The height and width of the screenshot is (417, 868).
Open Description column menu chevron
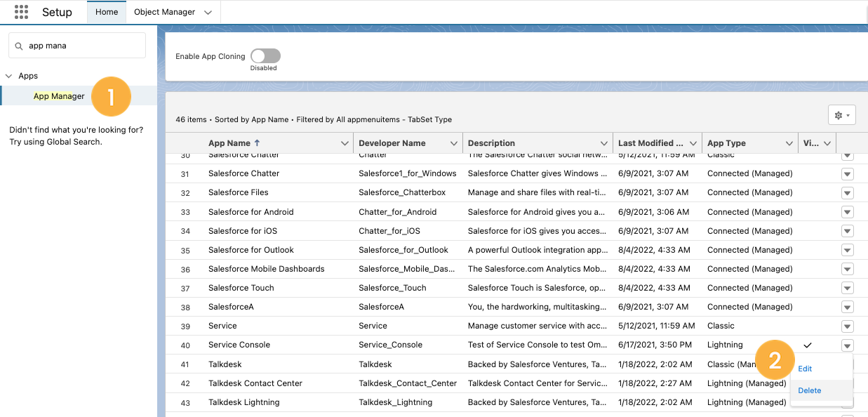pos(604,143)
